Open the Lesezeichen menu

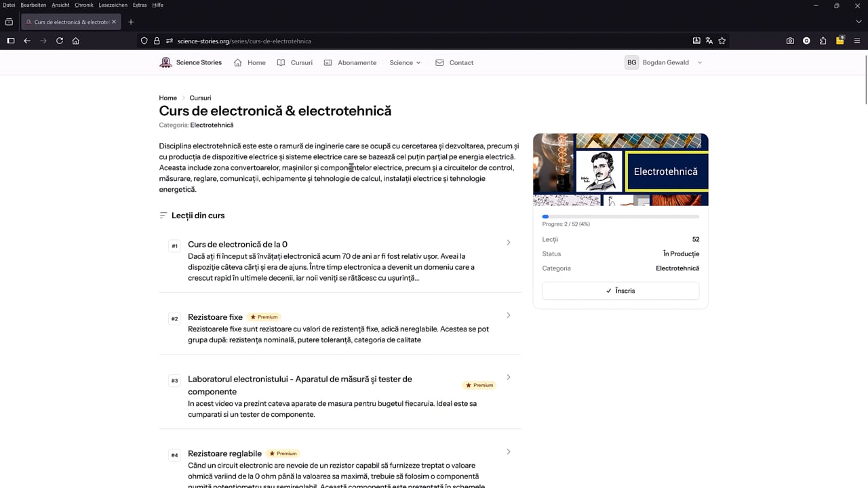pos(113,5)
